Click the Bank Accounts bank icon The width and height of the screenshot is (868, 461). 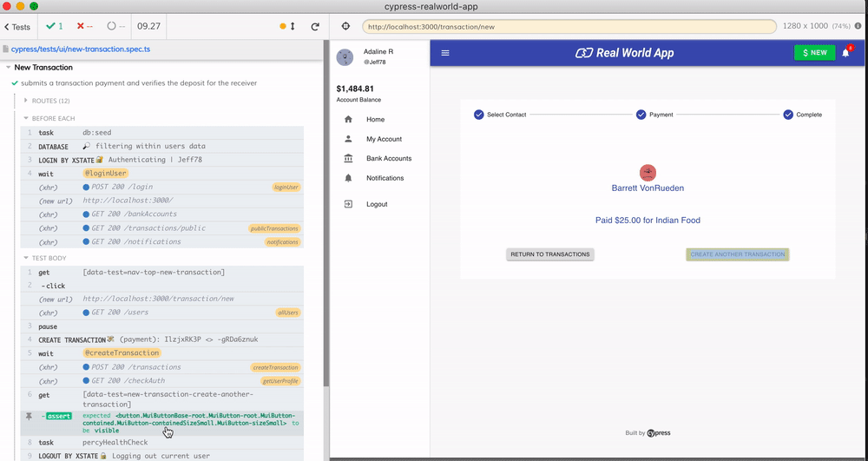tap(348, 158)
